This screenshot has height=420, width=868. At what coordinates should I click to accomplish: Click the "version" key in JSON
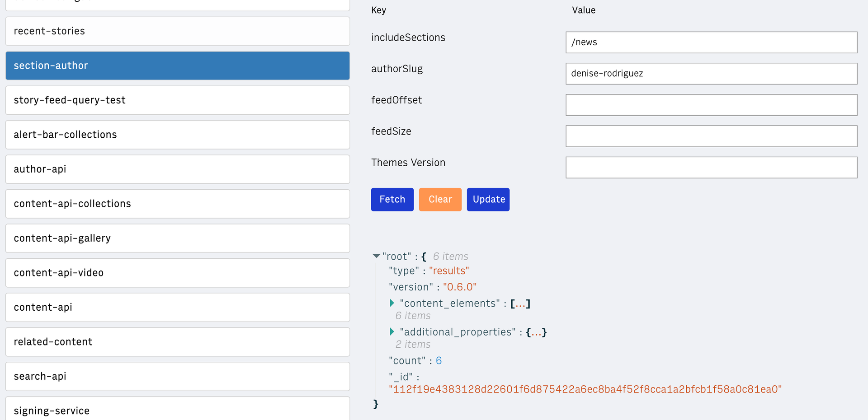pos(411,287)
